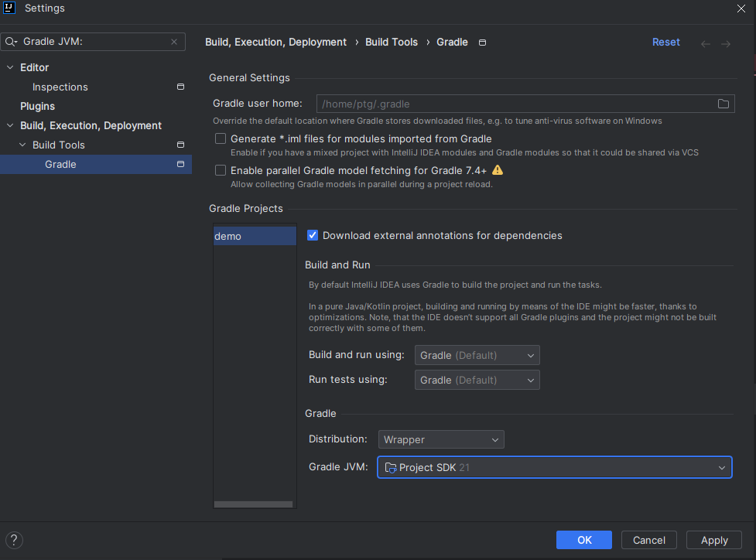
Task: Click the IntelliJ IDEA logo in title bar
Action: (x=9, y=9)
